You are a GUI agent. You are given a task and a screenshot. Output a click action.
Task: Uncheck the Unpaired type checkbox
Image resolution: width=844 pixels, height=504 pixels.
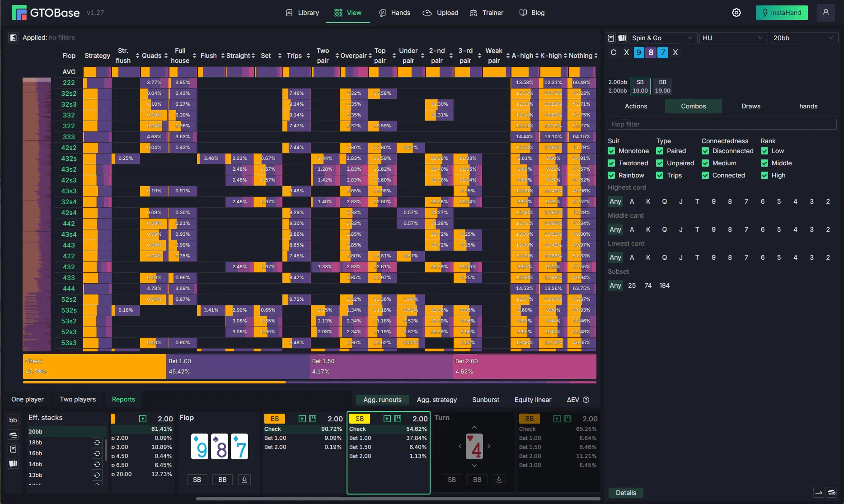pyautogui.click(x=660, y=163)
